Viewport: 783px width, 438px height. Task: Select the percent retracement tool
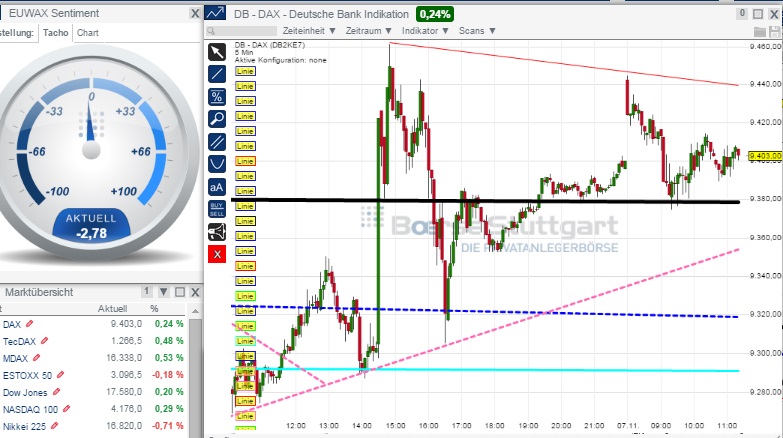tap(217, 97)
